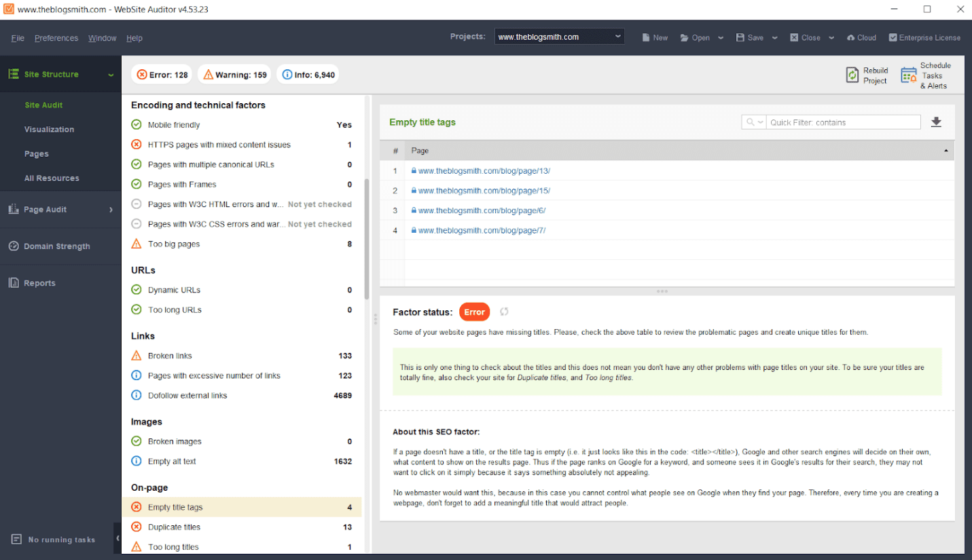Click the warning icon beside Broken links

[x=136, y=356]
